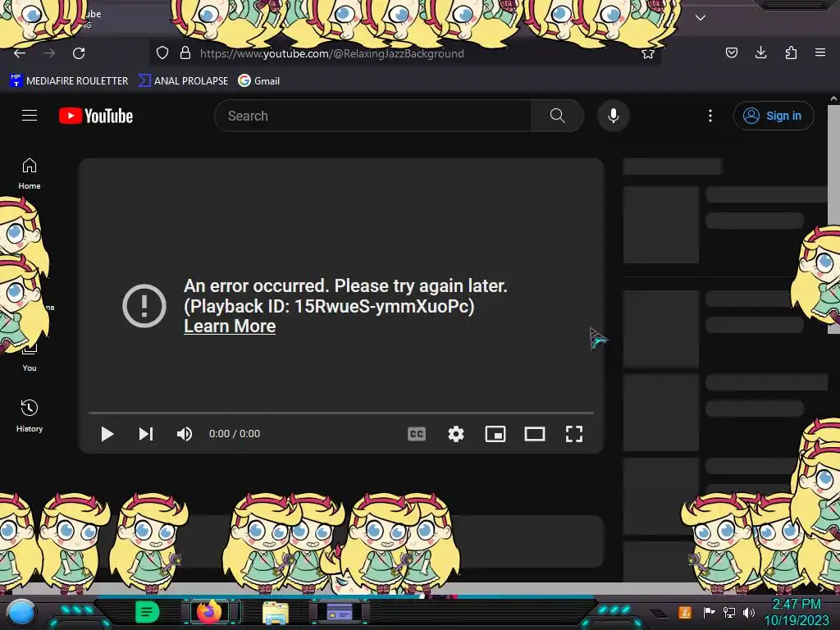Mute the player volume
840x630 pixels.
click(x=185, y=434)
